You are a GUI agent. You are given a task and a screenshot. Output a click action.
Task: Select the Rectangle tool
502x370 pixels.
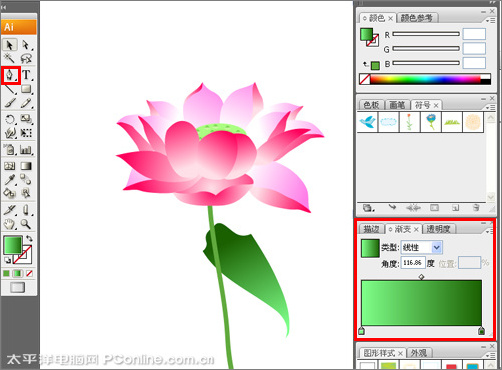tap(26, 89)
